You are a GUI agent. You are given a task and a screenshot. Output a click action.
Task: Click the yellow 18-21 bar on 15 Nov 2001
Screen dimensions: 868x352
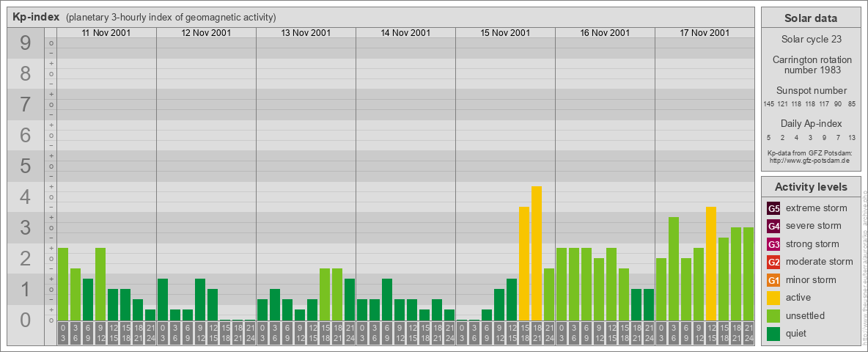(x=537, y=254)
